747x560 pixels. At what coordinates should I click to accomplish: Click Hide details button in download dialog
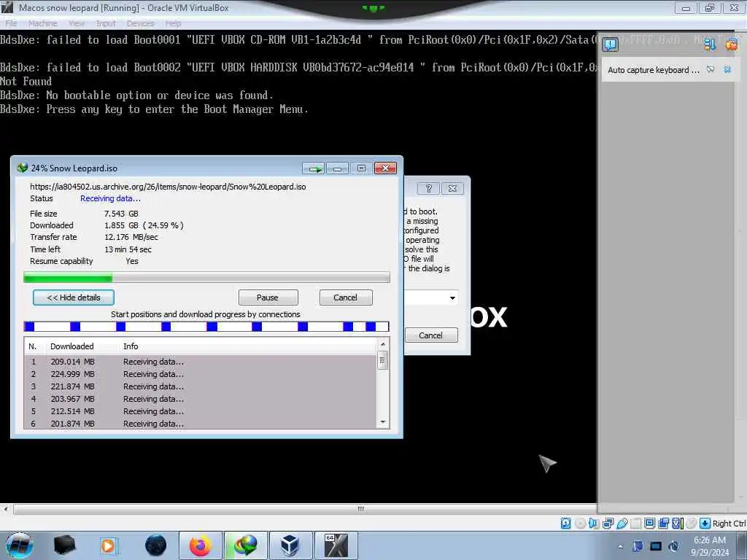(74, 297)
